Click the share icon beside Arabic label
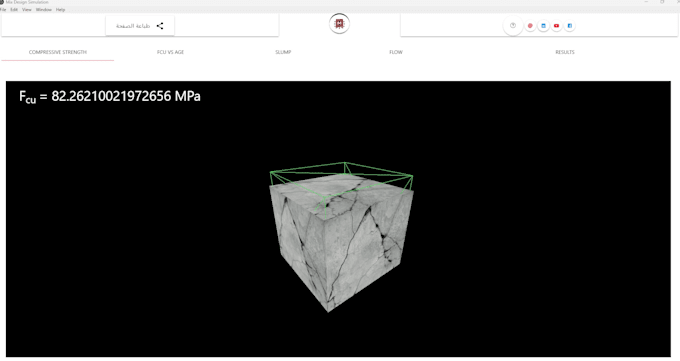This screenshot has width=680, height=361. point(160,26)
